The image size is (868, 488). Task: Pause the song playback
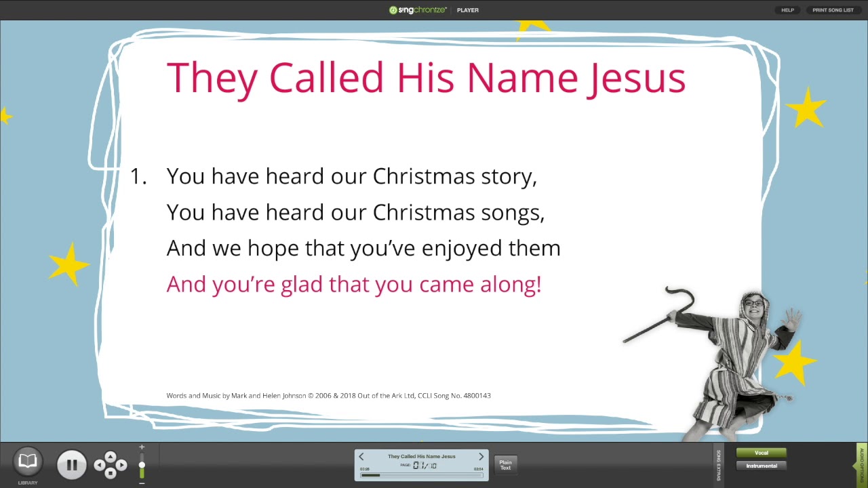click(71, 465)
